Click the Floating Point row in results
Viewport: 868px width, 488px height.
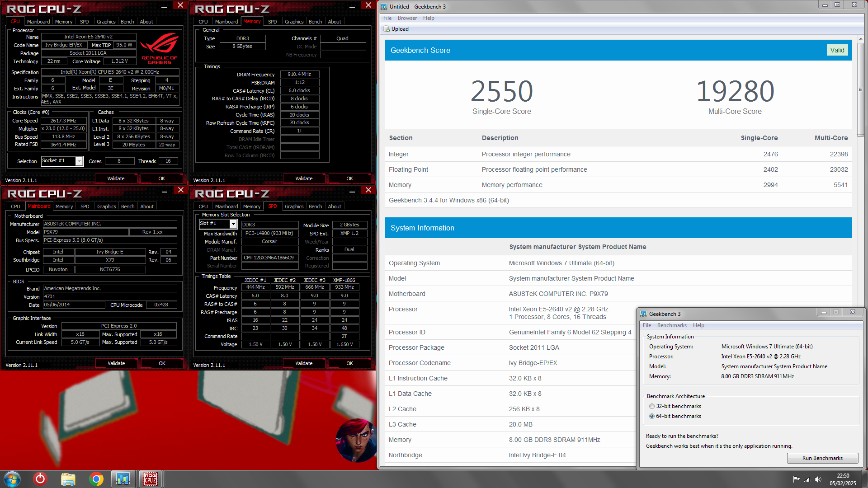coord(618,169)
